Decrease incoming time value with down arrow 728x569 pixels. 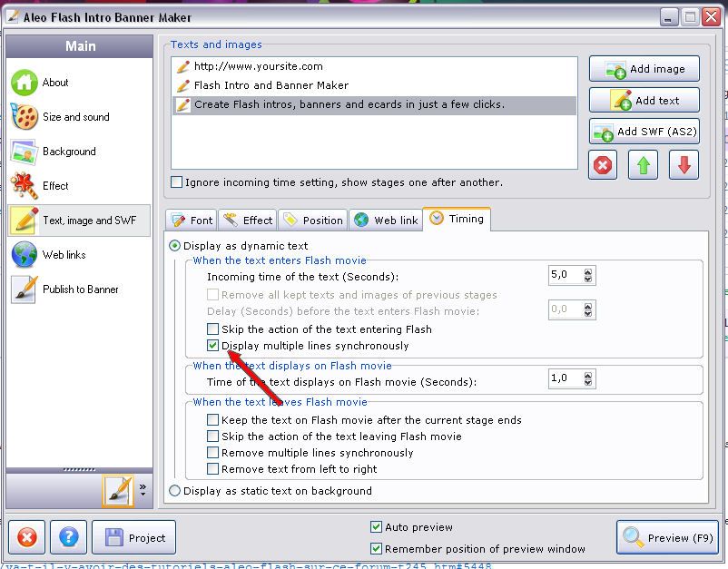588,279
